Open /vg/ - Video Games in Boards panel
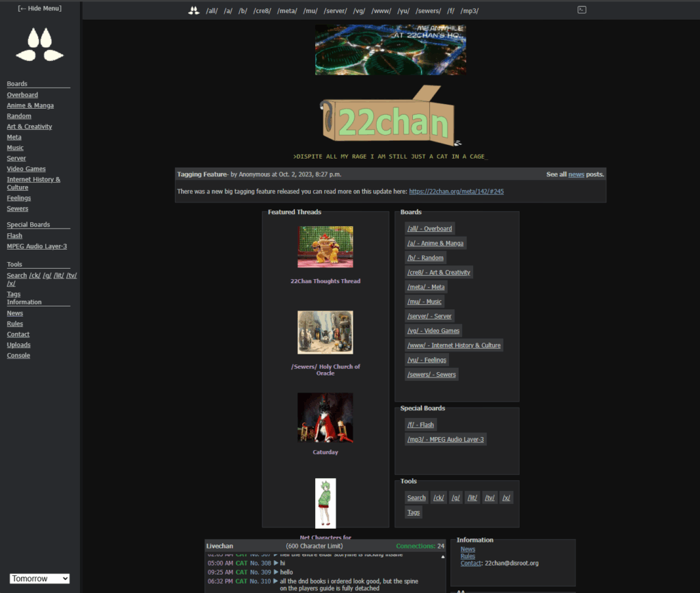700x593 pixels. (433, 331)
